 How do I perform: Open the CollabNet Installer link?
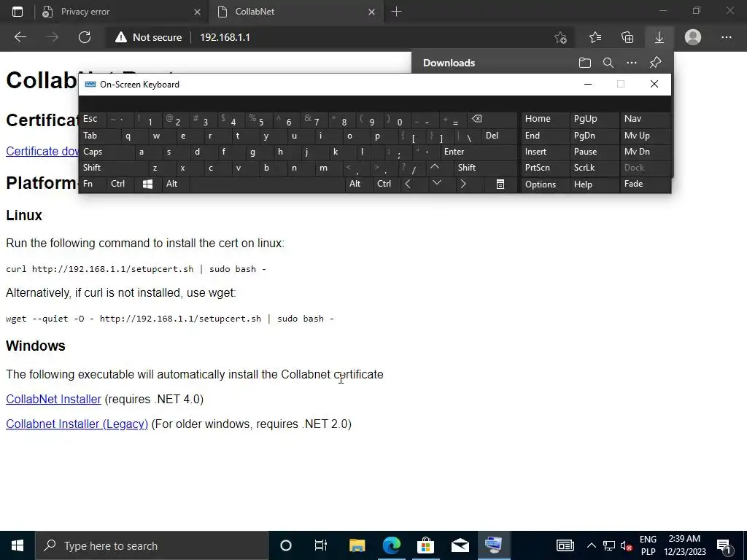pyautogui.click(x=53, y=399)
